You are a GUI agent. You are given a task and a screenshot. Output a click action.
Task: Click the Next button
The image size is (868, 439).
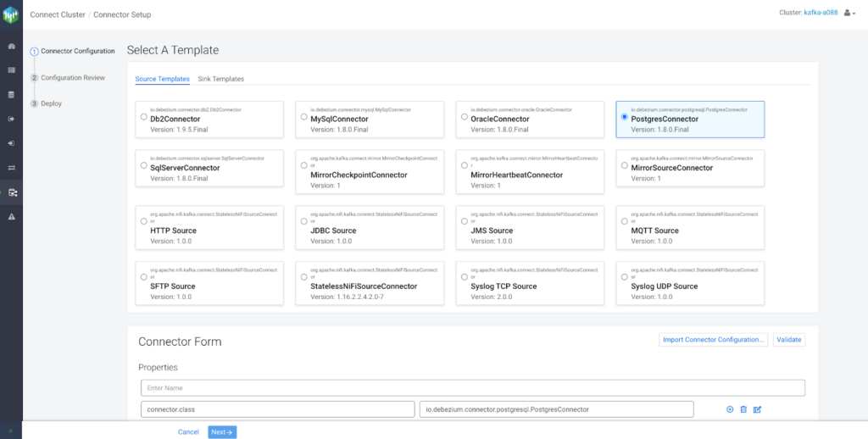[221, 431]
